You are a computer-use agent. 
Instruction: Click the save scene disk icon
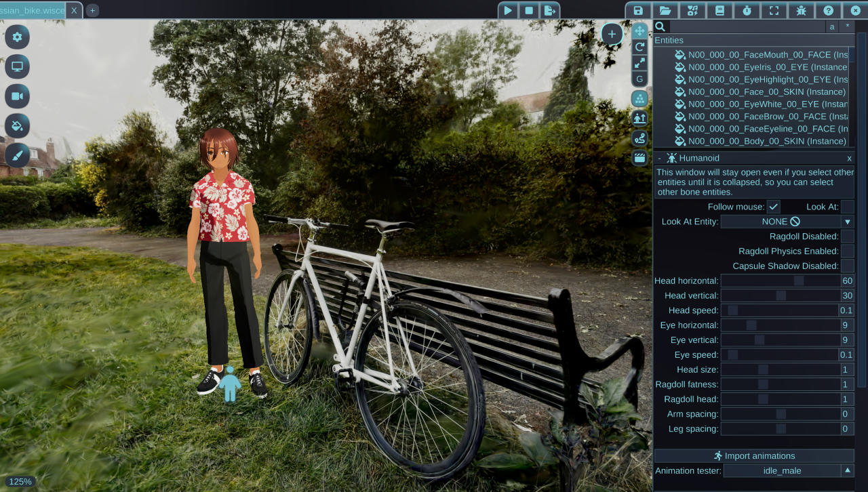pyautogui.click(x=637, y=10)
